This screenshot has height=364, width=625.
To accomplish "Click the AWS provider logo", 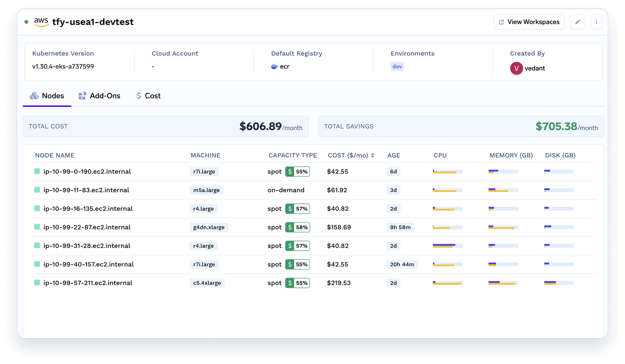I will 41,22.
